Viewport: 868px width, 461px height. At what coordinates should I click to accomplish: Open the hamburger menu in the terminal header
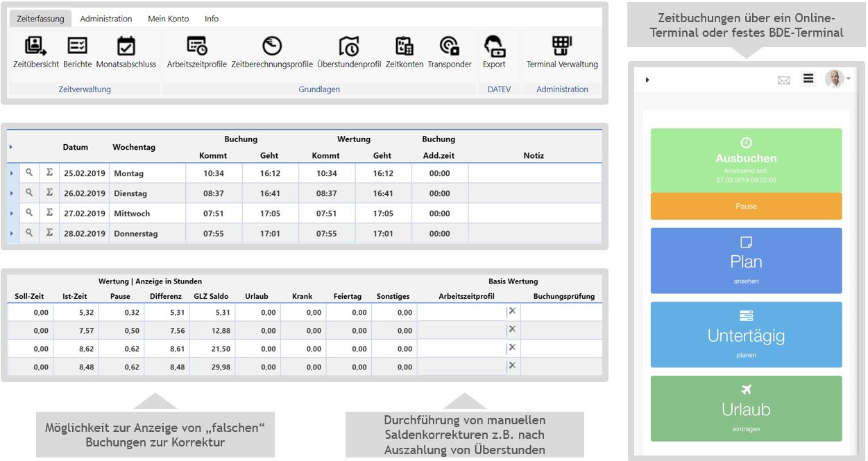808,79
